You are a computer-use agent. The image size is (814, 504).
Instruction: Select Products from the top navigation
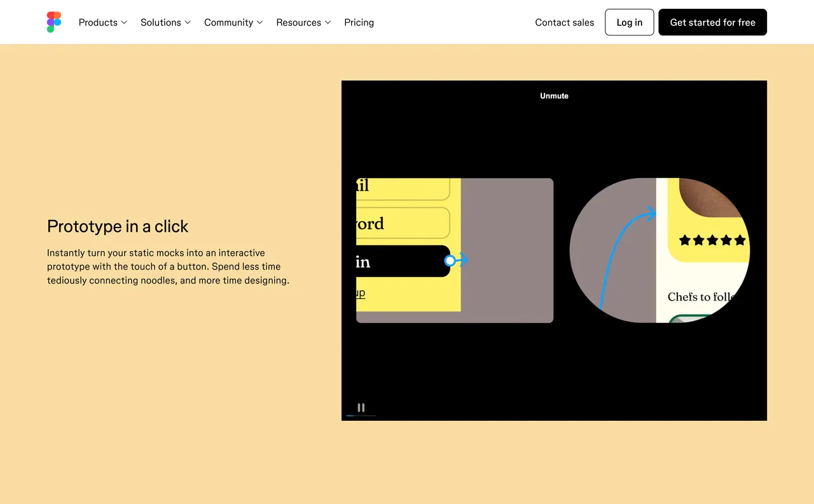tap(97, 22)
